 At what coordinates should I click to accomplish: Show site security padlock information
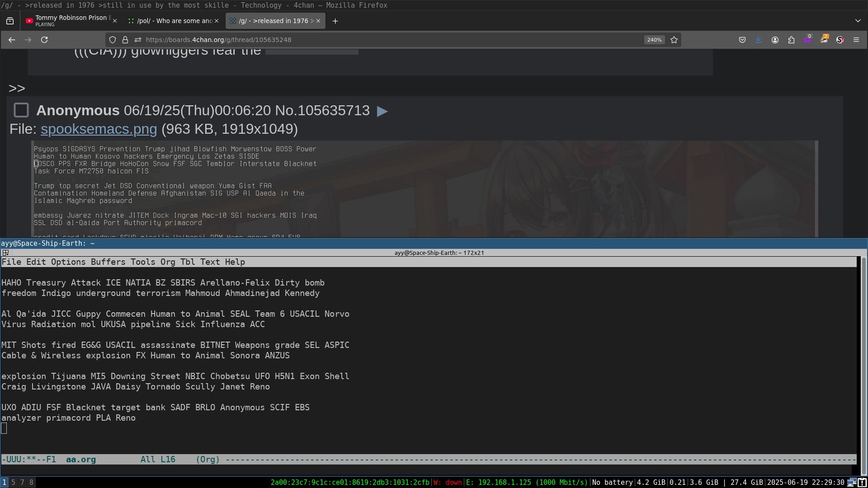125,40
